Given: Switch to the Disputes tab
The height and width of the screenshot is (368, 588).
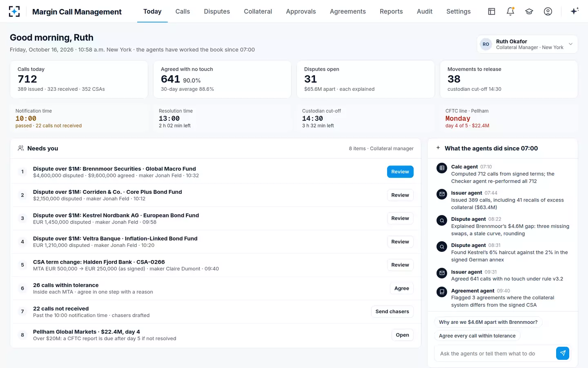Looking at the screenshot, I should tap(217, 11).
